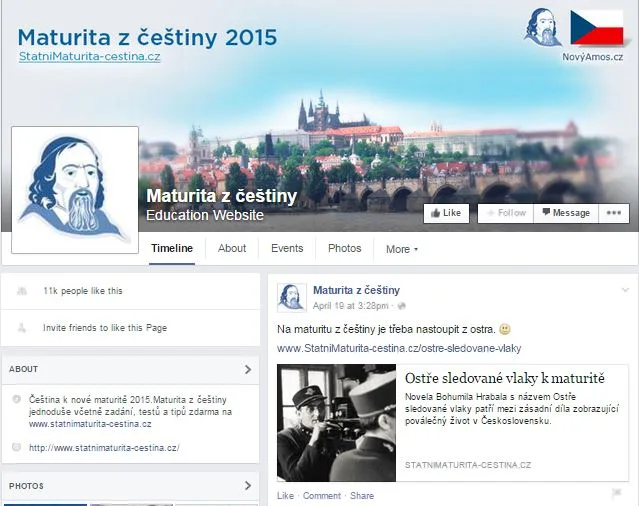This screenshot has width=639, height=506.
Task: Click the page title Maturita z češtiny on cover
Action: [222, 196]
